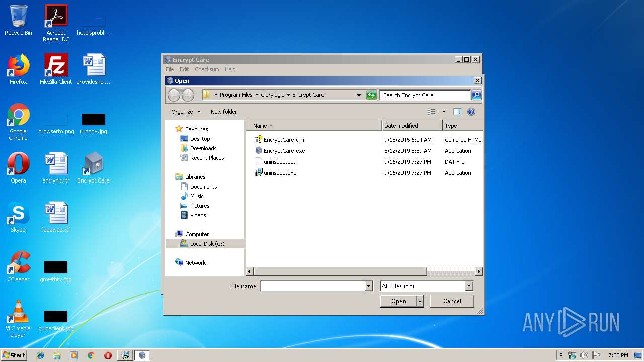Expand the Organize dropdown

(186, 112)
